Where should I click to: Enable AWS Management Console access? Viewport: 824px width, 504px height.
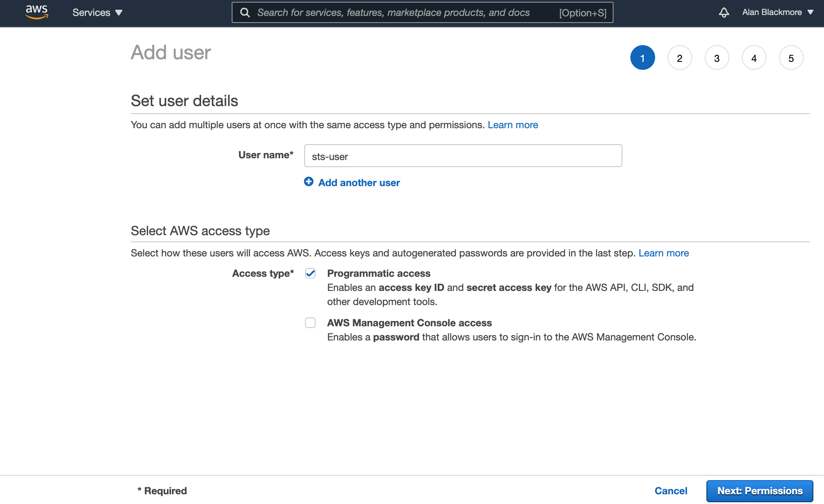tap(310, 323)
